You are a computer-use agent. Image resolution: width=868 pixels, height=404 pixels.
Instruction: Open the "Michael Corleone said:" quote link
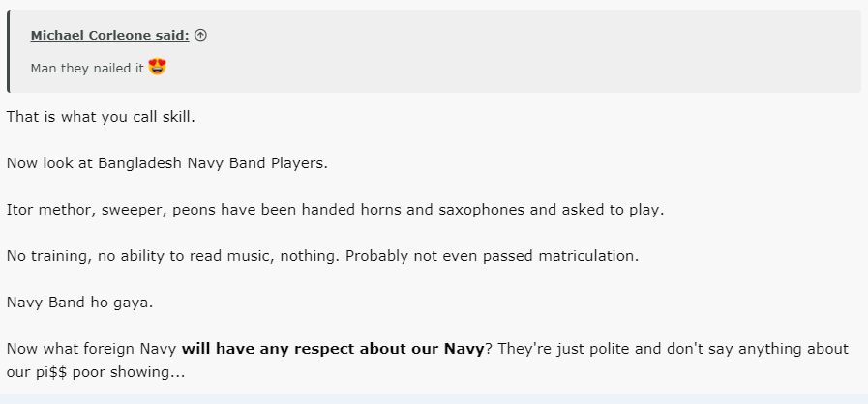109,36
